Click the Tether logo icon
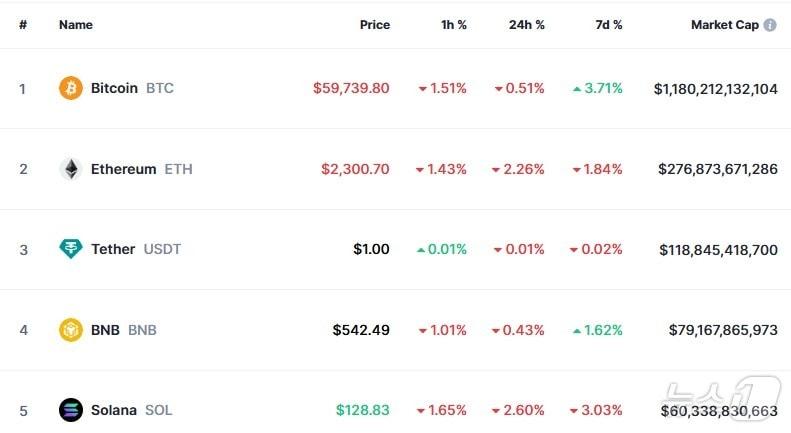 click(x=71, y=249)
